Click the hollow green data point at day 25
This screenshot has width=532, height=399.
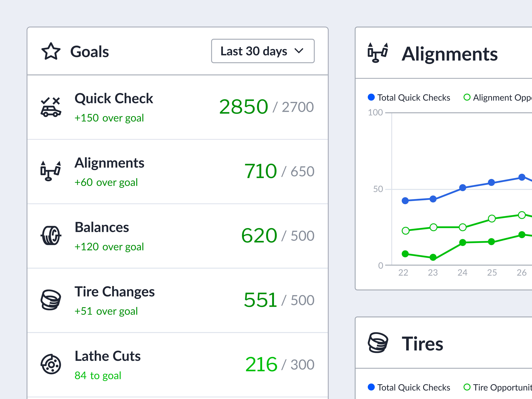coord(492,218)
